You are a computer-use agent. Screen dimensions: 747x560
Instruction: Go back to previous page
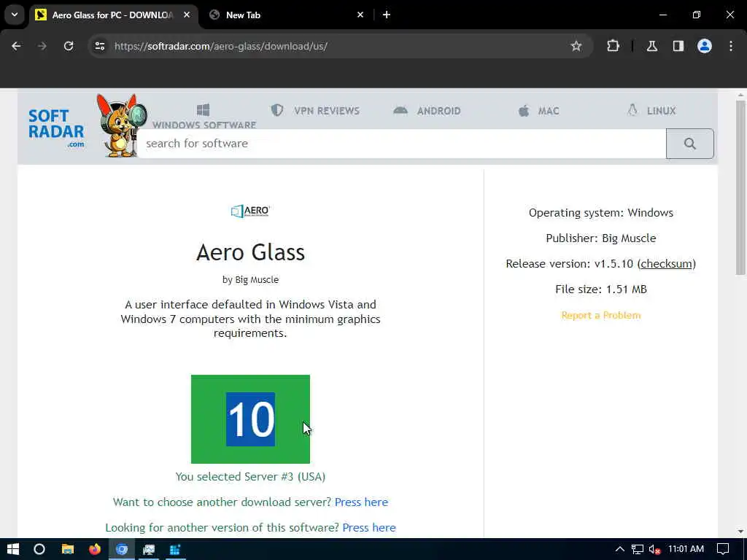point(16,46)
